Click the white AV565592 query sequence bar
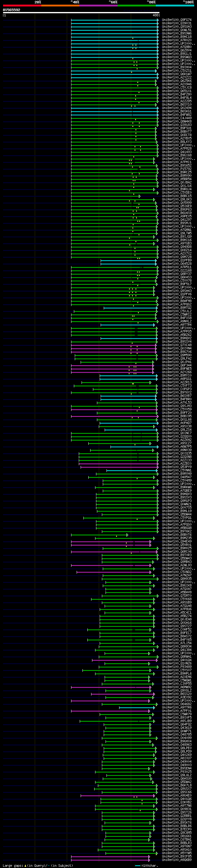 click(x=81, y=13)
